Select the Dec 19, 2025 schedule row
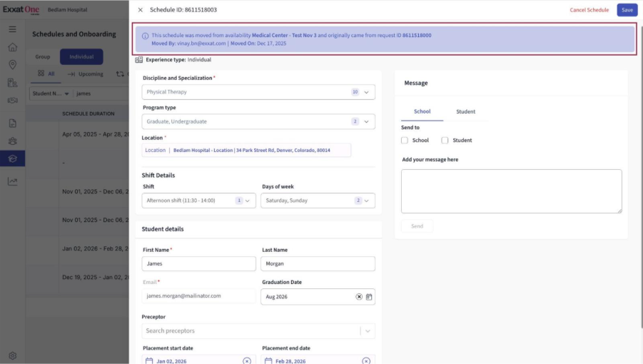This screenshot has width=643, height=364. [77, 277]
